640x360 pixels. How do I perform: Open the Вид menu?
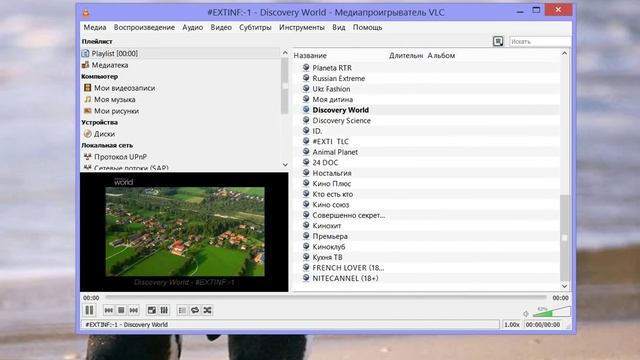pyautogui.click(x=338, y=27)
